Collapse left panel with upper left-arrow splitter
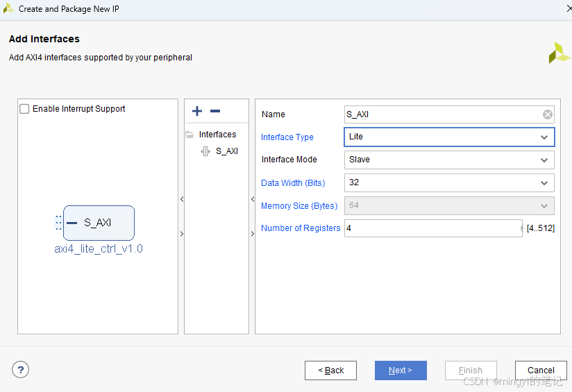Image resolution: width=572 pixels, height=392 pixels. pyautogui.click(x=182, y=199)
